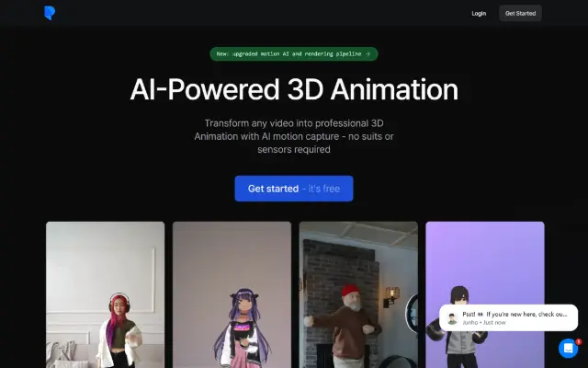Open the purple background avatar thumbnail

click(x=485, y=263)
